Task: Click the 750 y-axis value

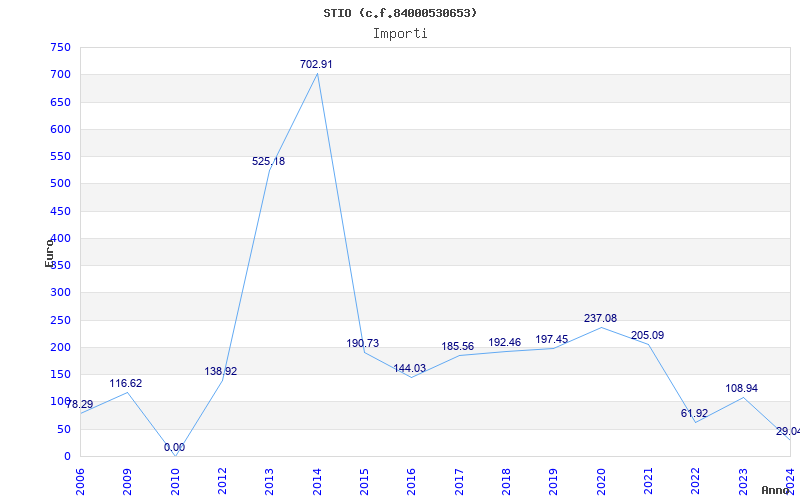Action: tap(60, 48)
